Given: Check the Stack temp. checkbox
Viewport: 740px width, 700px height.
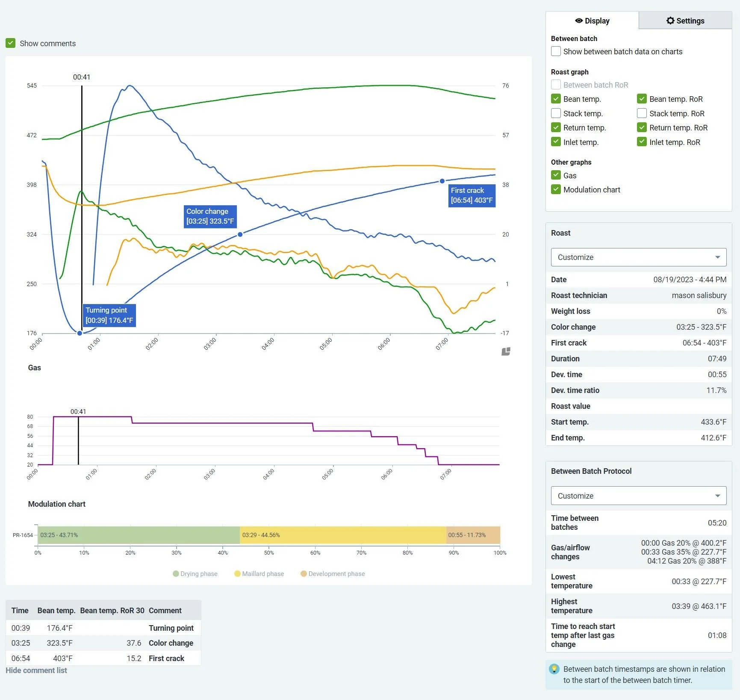Looking at the screenshot, I should click(556, 113).
